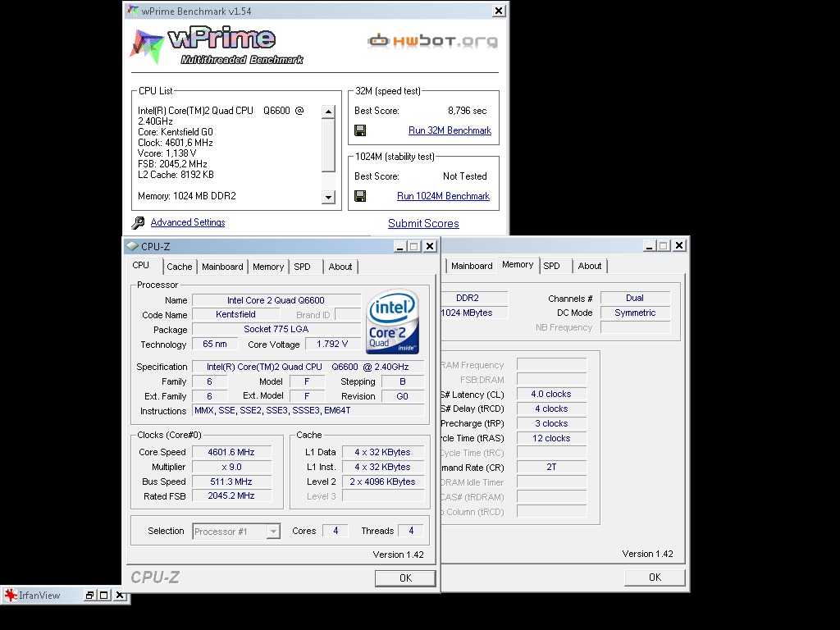Switch to the Cache tab in CPU-Z
Viewport: 840px width, 630px height.
[x=180, y=267]
